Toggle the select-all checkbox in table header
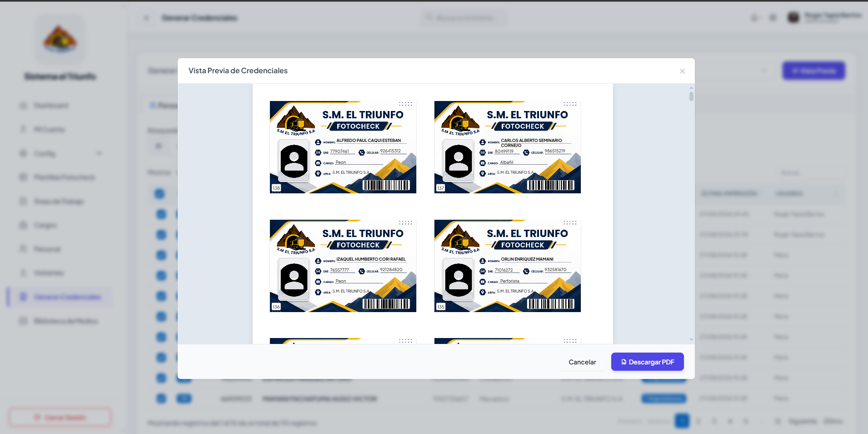Image resolution: width=868 pixels, height=434 pixels. (x=160, y=194)
